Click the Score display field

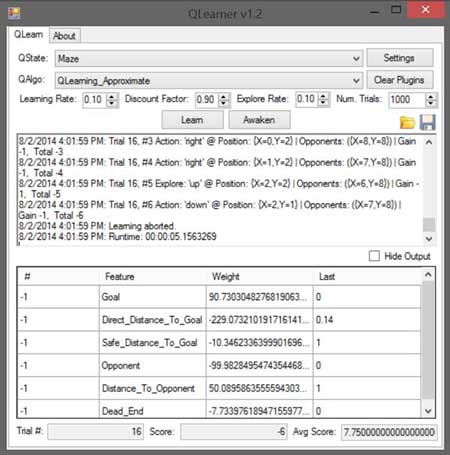tap(234, 432)
